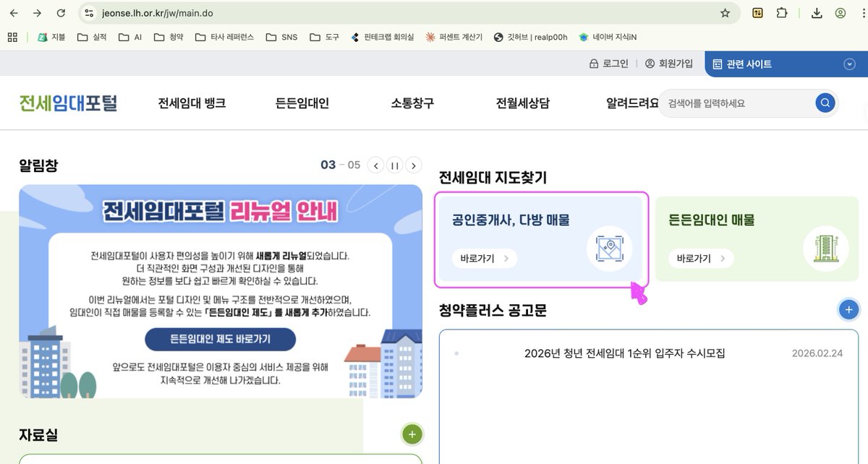
Task: Pause the notification banner carousel
Action: (394, 165)
